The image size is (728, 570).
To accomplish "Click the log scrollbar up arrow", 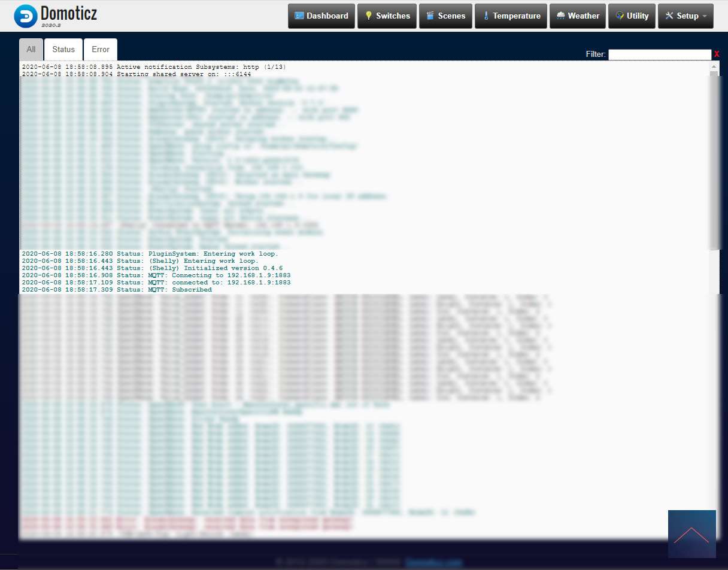I will (x=714, y=65).
